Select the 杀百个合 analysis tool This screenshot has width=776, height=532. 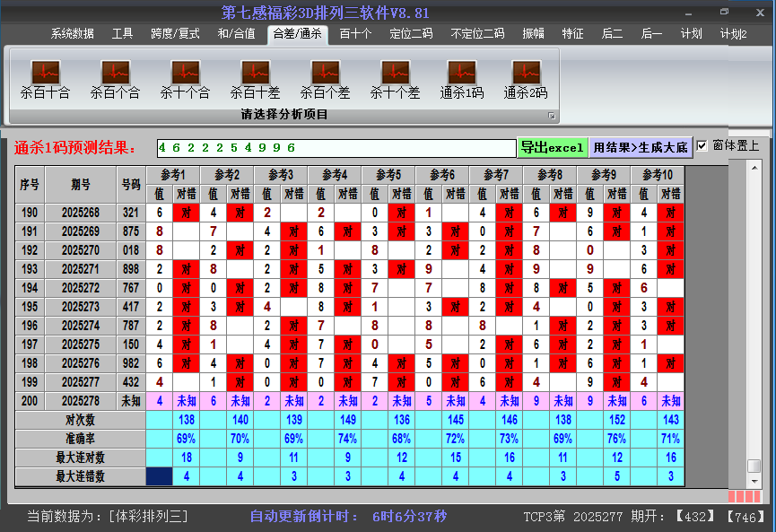pyautogui.click(x=115, y=76)
